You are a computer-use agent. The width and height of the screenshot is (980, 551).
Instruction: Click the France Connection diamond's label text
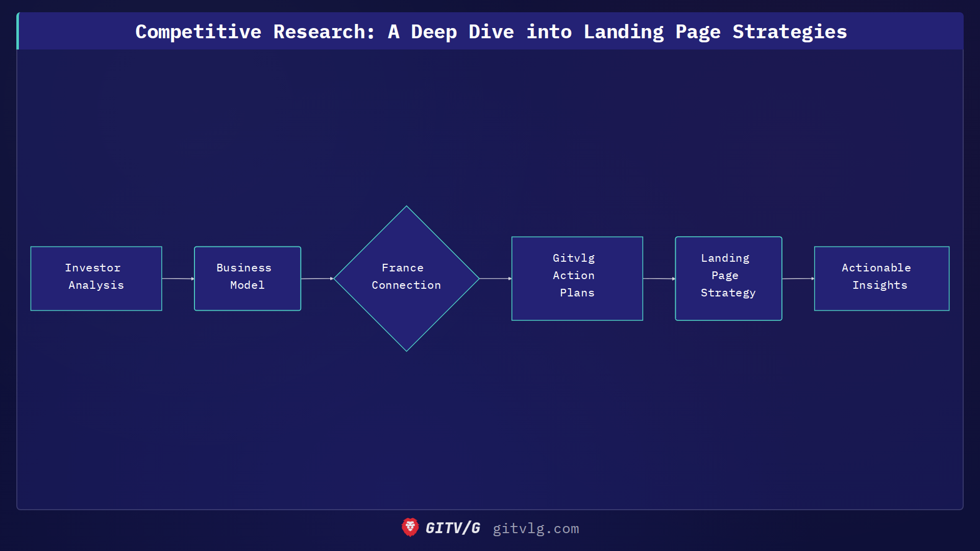[x=406, y=276]
